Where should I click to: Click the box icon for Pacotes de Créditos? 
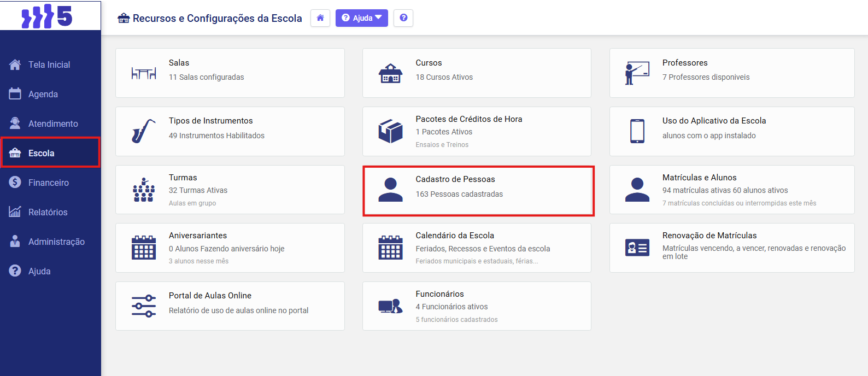point(390,131)
